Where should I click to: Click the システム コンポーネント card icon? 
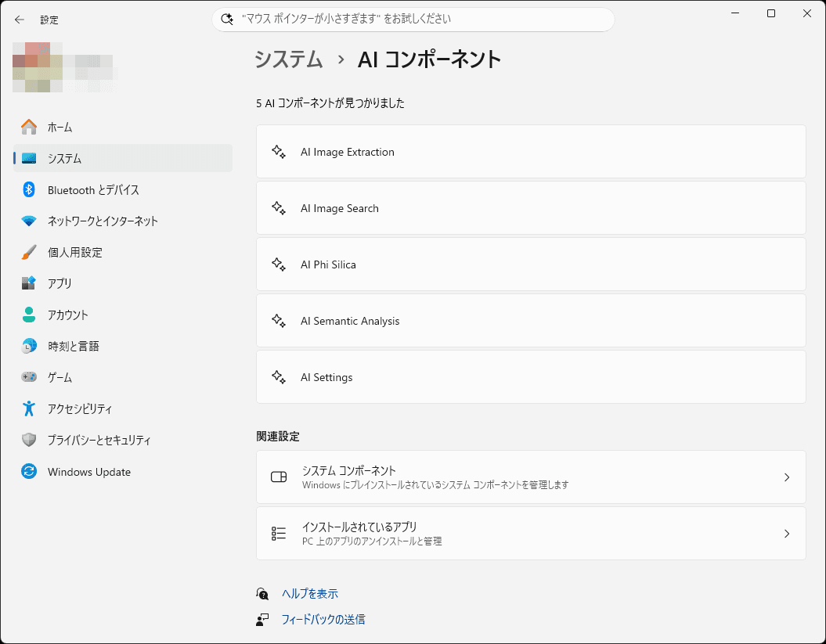point(279,477)
